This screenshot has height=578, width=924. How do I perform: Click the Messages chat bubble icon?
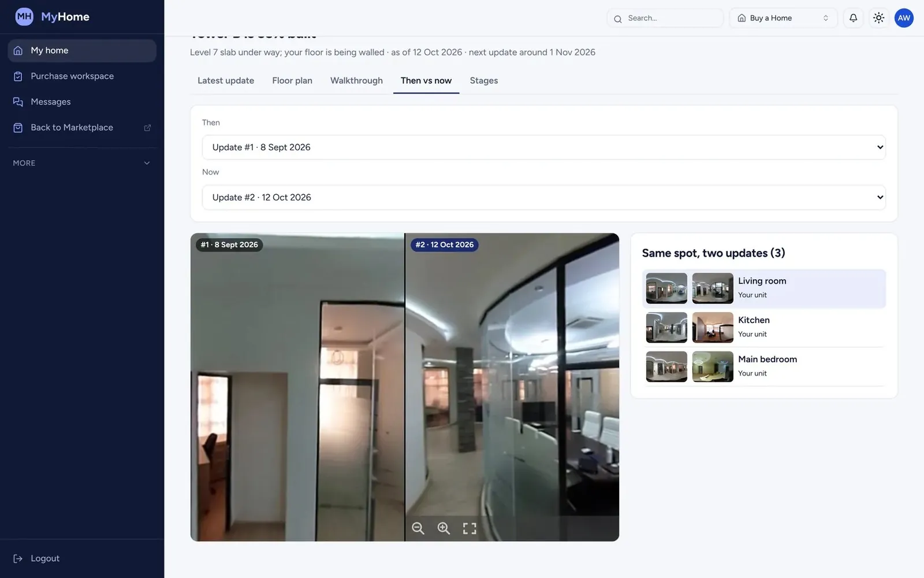pyautogui.click(x=18, y=102)
